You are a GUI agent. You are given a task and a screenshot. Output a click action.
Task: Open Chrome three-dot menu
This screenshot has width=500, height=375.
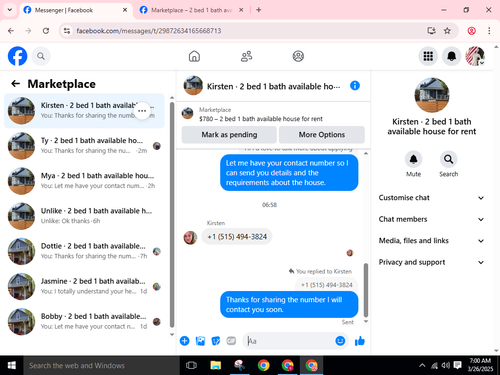coord(489,31)
